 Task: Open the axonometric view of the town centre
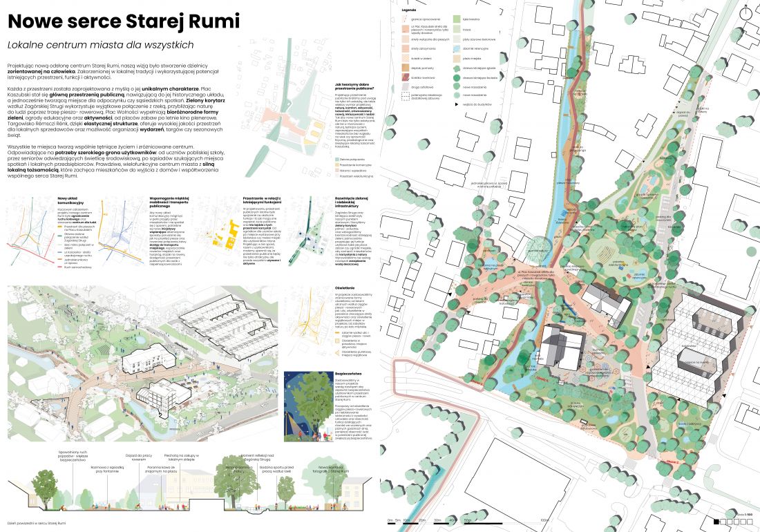tap(142, 363)
